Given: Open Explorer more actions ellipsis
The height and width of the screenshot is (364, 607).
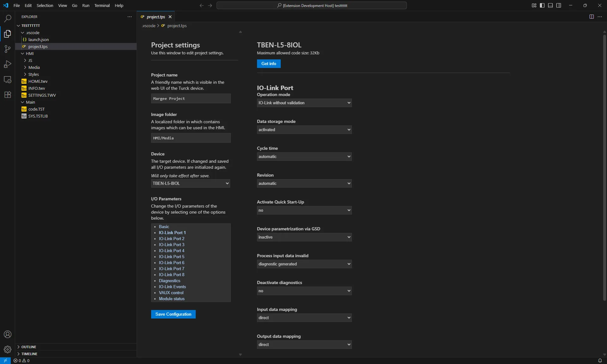Looking at the screenshot, I should (x=130, y=17).
